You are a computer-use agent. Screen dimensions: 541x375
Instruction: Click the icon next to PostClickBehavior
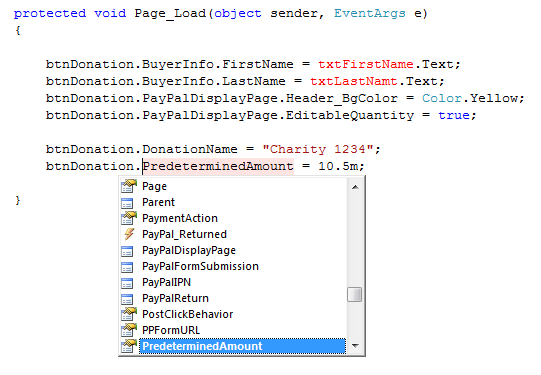(x=129, y=314)
